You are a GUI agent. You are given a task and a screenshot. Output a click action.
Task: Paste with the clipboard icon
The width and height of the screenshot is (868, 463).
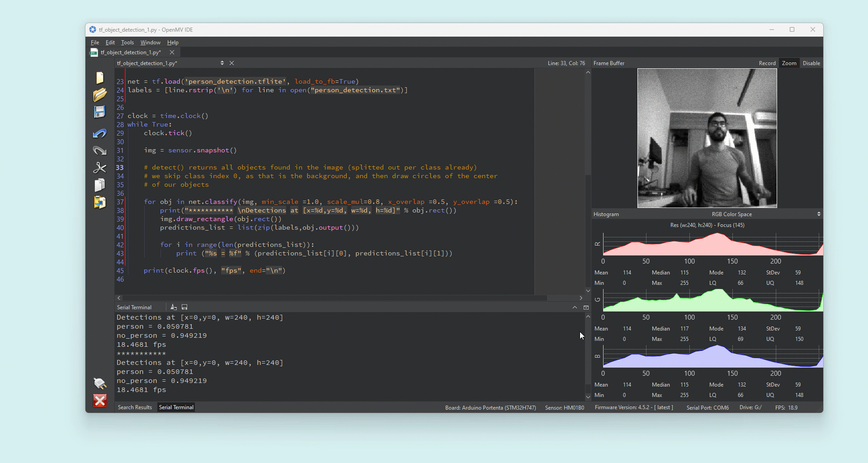(x=100, y=202)
